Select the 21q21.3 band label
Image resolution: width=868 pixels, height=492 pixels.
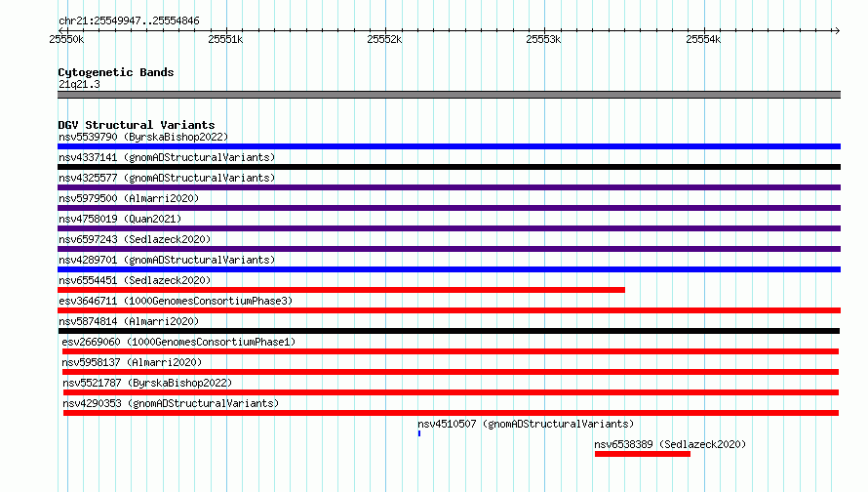point(79,84)
